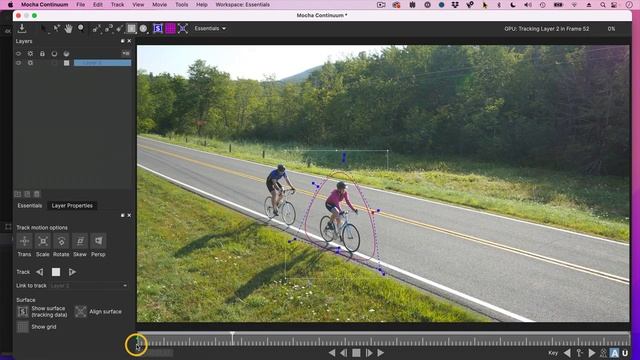The height and width of the screenshot is (360, 640).
Task: Toggle the Uberkey U button
Action: coord(625,353)
